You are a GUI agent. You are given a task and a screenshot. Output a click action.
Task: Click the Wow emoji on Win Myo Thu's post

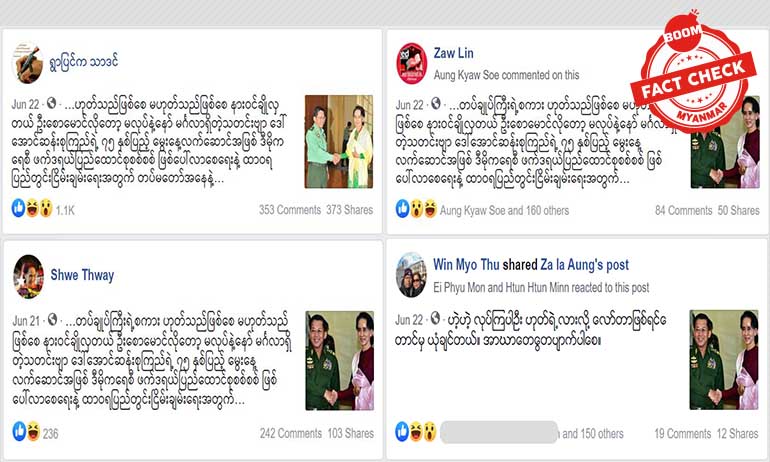[429, 432]
